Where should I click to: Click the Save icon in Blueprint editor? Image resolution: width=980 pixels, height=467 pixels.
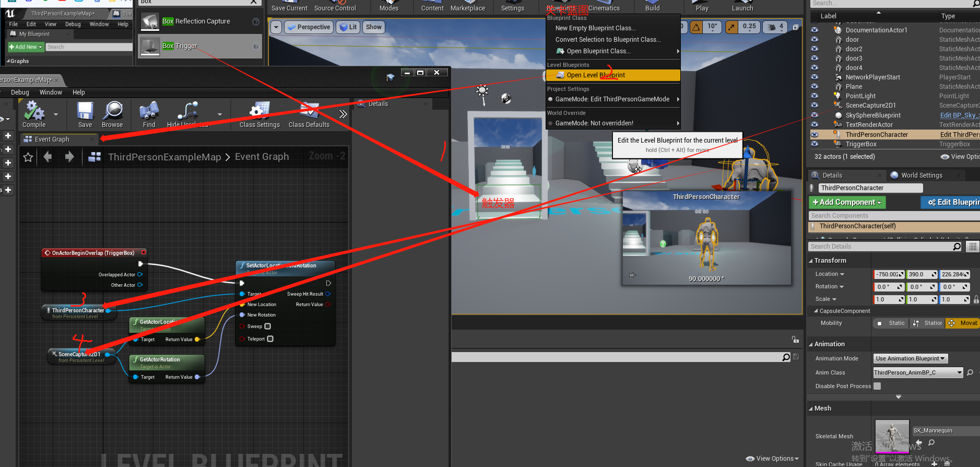pyautogui.click(x=85, y=114)
